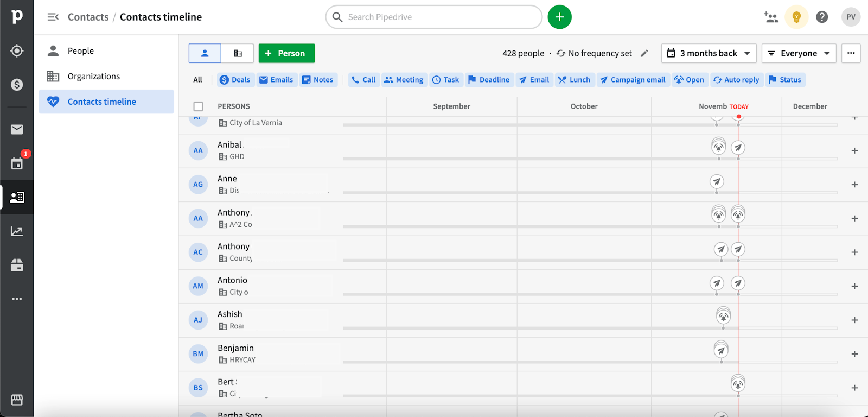The width and height of the screenshot is (868, 417).
Task: Click the Pipedrive logo
Action: point(17,16)
